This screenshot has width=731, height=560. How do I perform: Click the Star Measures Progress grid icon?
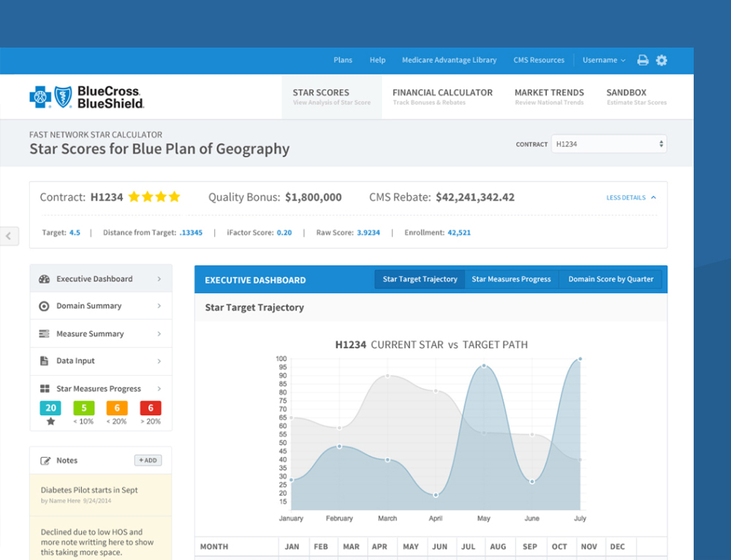(x=44, y=389)
